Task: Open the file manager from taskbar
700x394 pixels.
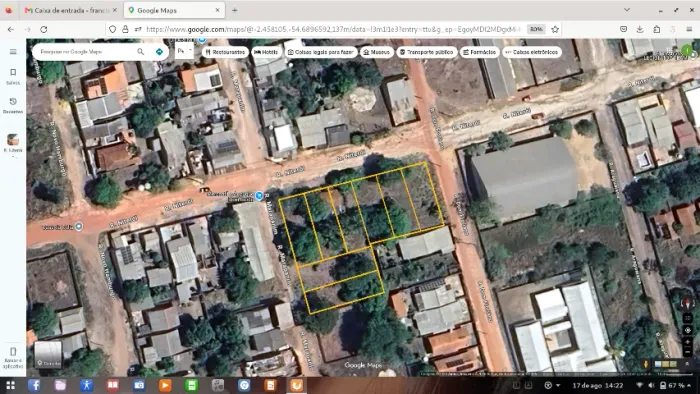Action: tap(60, 385)
